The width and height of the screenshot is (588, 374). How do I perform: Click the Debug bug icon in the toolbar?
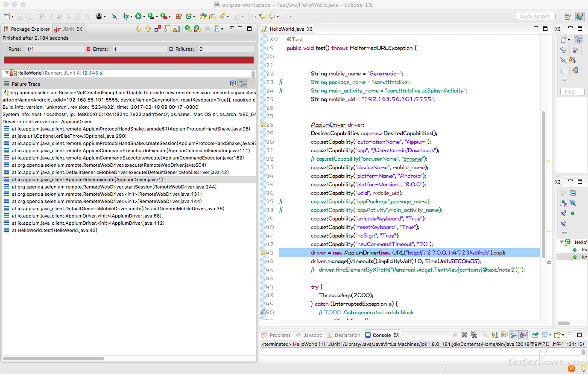(x=126, y=16)
